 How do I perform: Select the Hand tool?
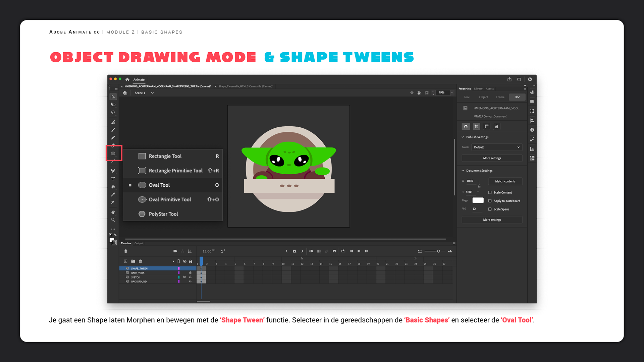click(x=113, y=212)
